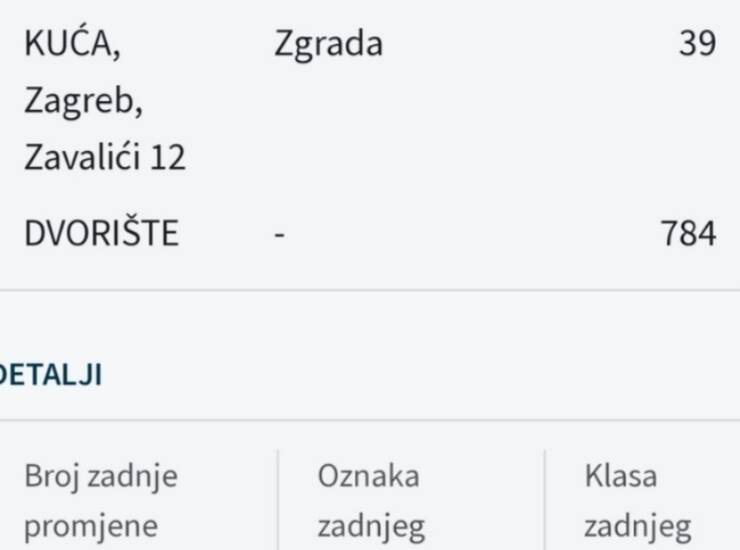
Task: Click the DVORIŠTE row label
Action: [101, 234]
